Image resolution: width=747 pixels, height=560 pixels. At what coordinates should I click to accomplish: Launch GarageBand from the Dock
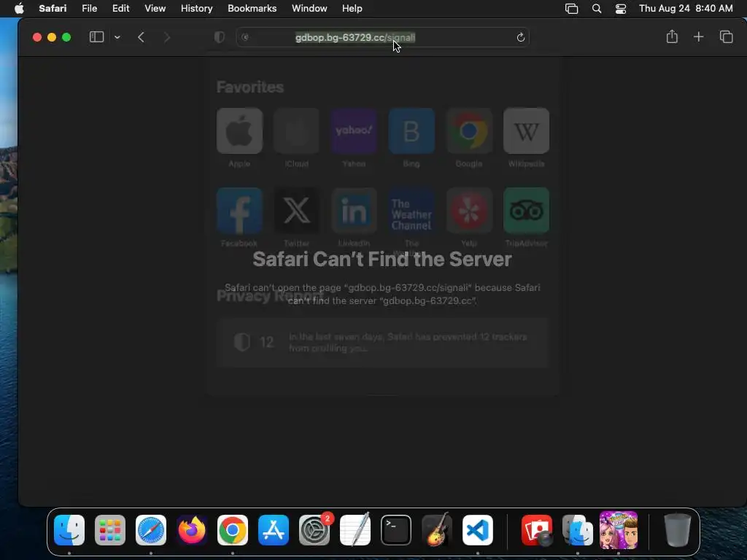[437, 530]
